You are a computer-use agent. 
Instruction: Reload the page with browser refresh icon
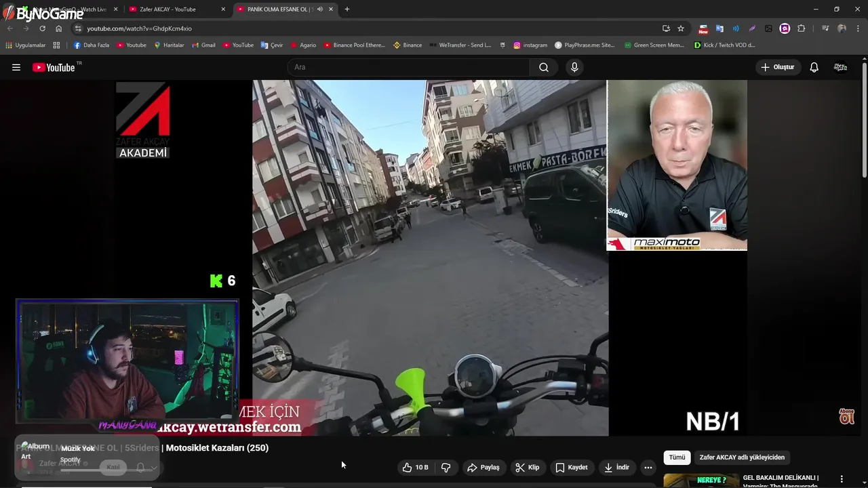42,28
